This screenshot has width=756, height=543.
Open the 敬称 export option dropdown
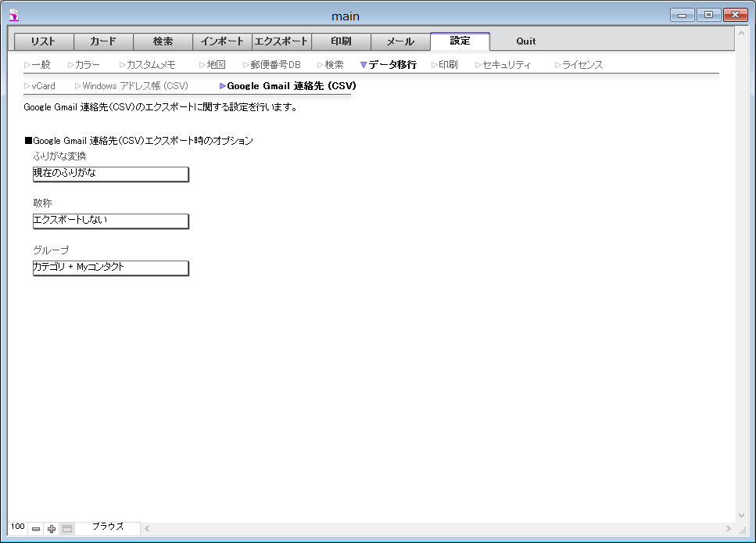110,221
